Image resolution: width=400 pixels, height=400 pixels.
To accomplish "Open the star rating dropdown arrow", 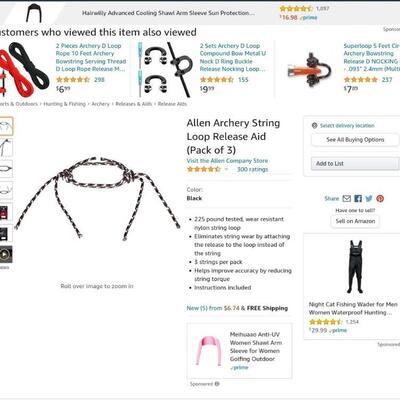I will pos(226,169).
